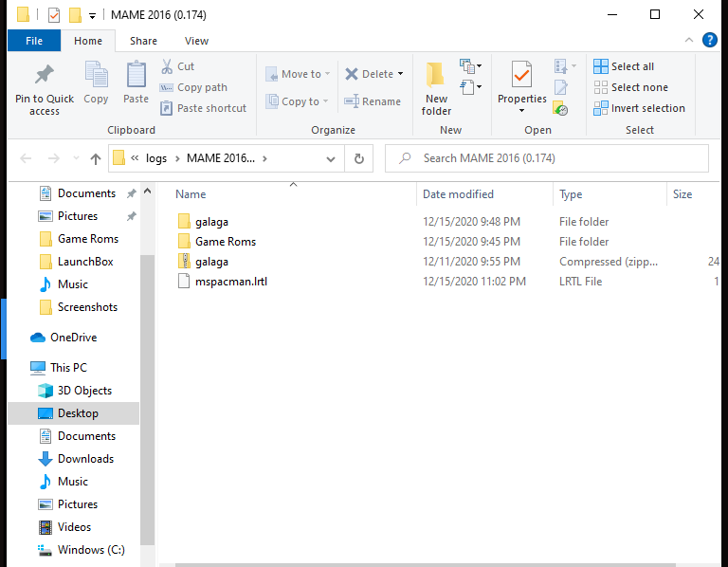Open the Delete dropdown arrow
This screenshot has height=567, width=728.
[x=400, y=74]
